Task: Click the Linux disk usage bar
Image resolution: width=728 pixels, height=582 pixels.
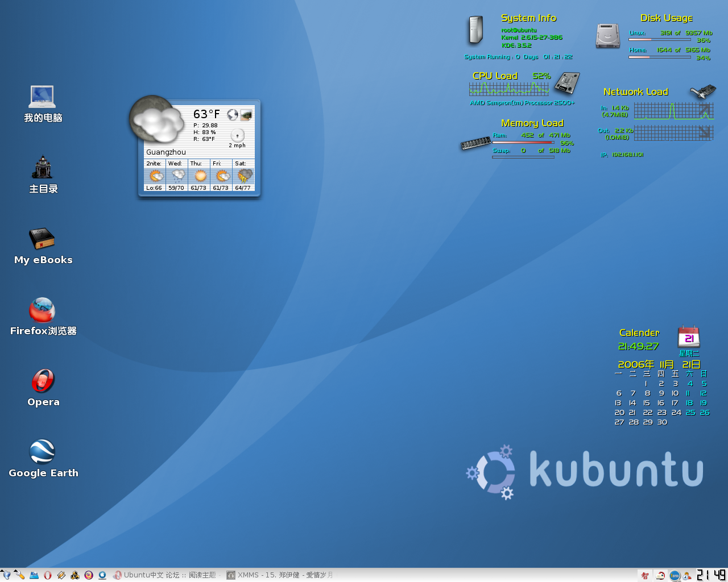Action: coord(659,40)
